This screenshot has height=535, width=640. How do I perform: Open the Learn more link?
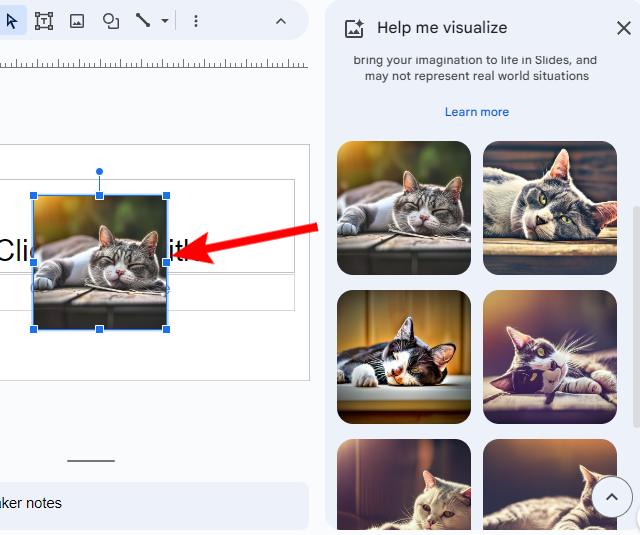477,112
